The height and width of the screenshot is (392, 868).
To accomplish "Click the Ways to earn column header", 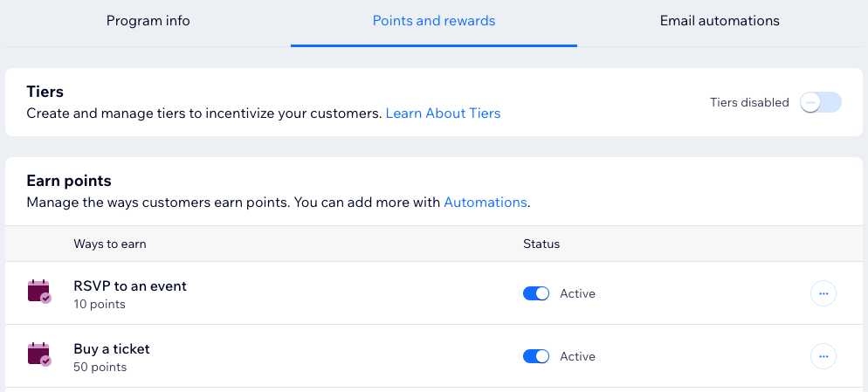I will (110, 244).
